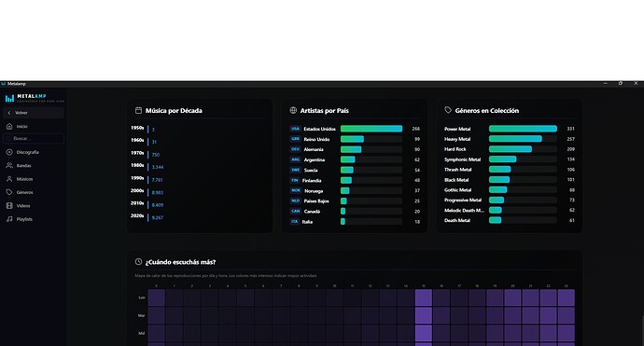The width and height of the screenshot is (644, 346).
Task: Click the Power Metal progress bar
Action: pyautogui.click(x=523, y=129)
